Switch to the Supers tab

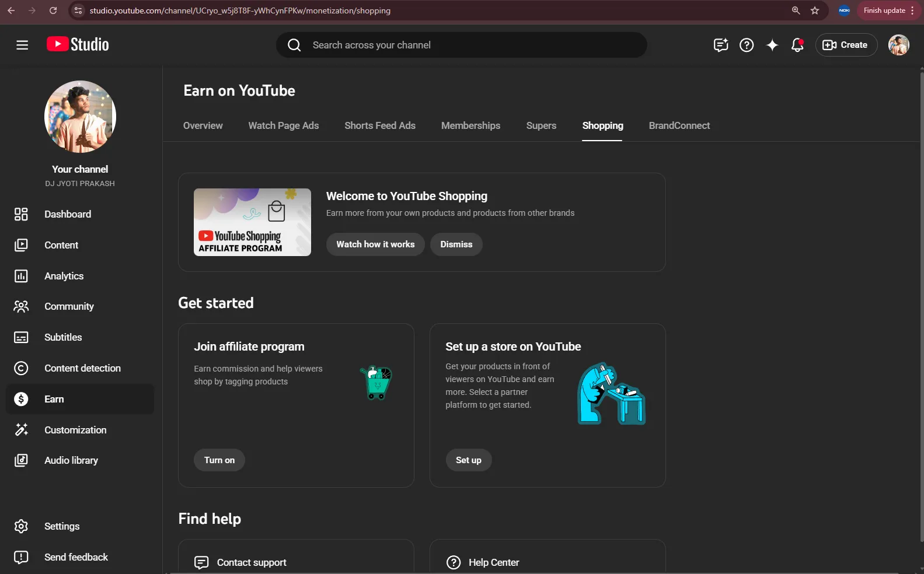[541, 125]
